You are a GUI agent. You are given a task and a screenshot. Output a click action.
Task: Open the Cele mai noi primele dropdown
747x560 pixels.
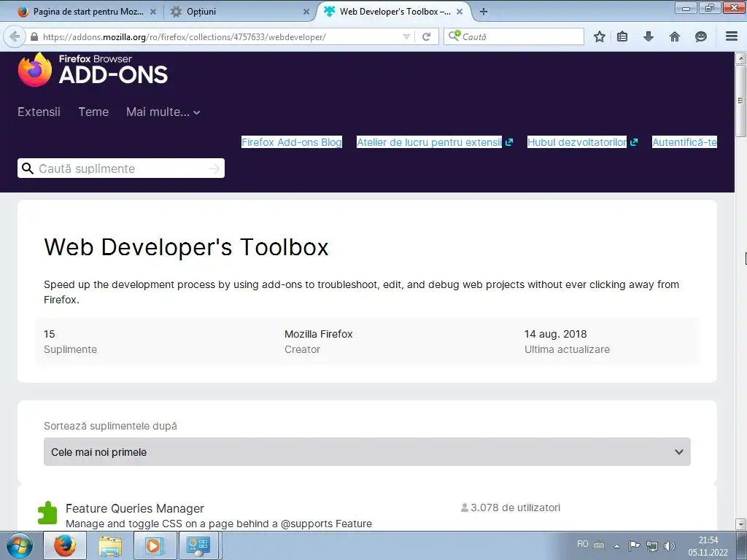coord(367,452)
